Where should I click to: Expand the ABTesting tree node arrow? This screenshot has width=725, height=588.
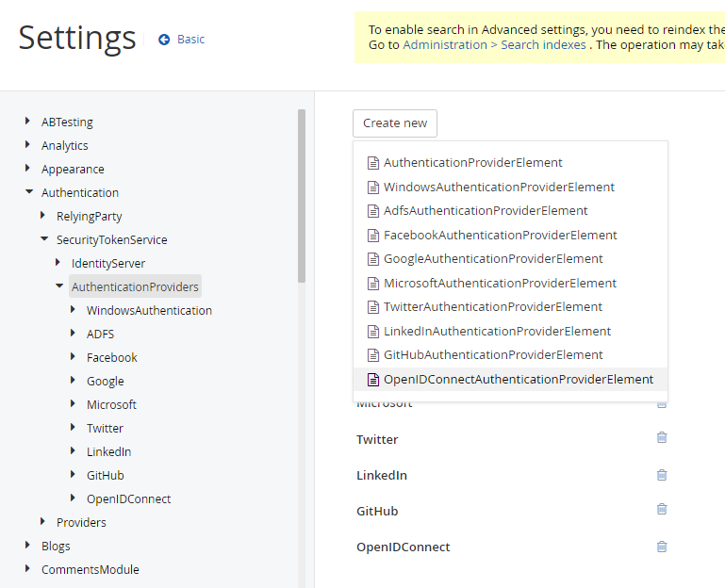click(27, 122)
